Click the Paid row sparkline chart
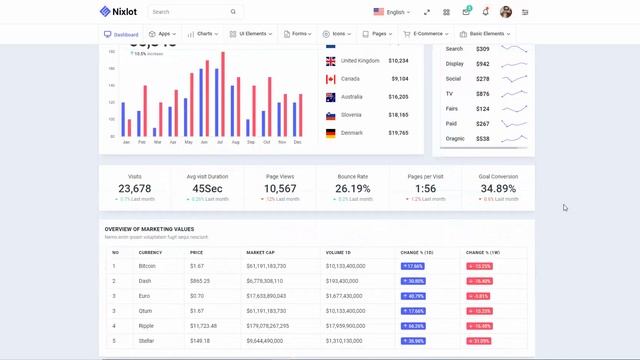Viewport: 640px width, 360px height. [514, 123]
